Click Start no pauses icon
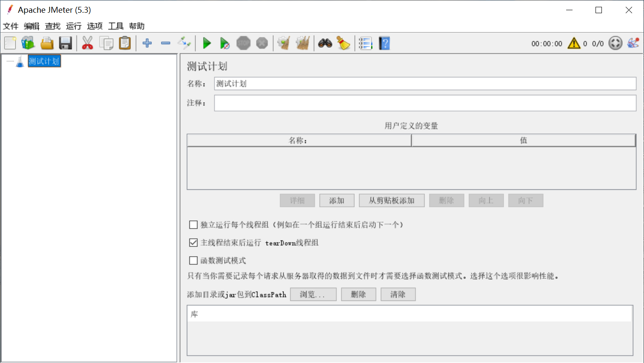Viewport: 644px width, 363px height. click(225, 43)
